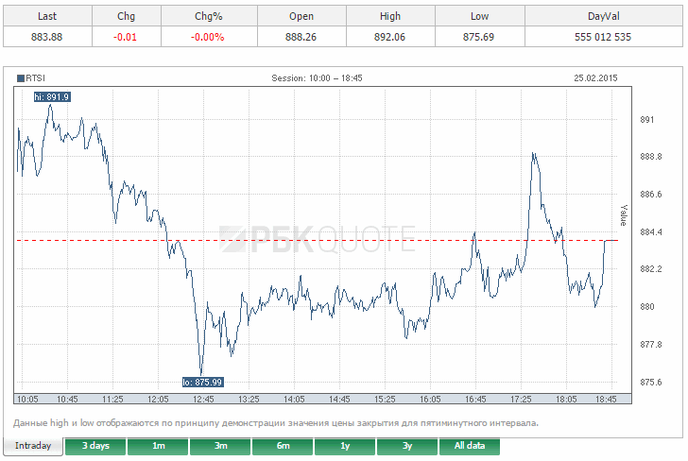
Task: Display the All data tab
Action: tap(470, 445)
